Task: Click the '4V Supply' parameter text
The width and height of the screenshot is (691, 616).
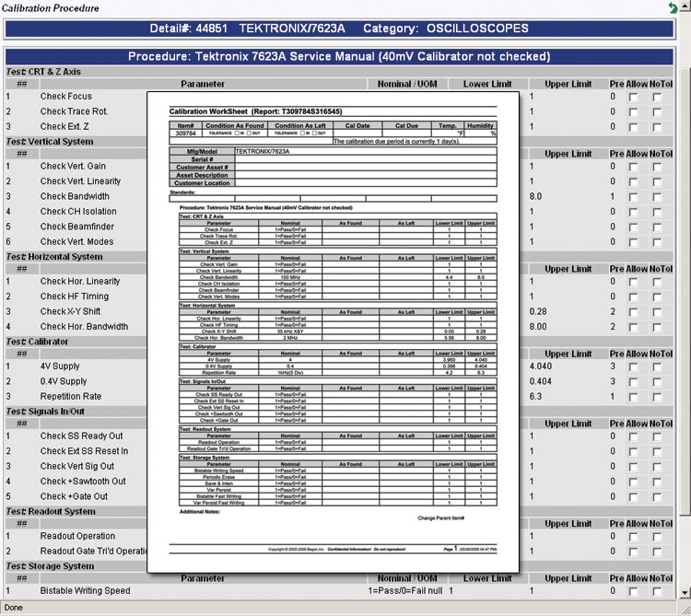Action: coord(60,366)
